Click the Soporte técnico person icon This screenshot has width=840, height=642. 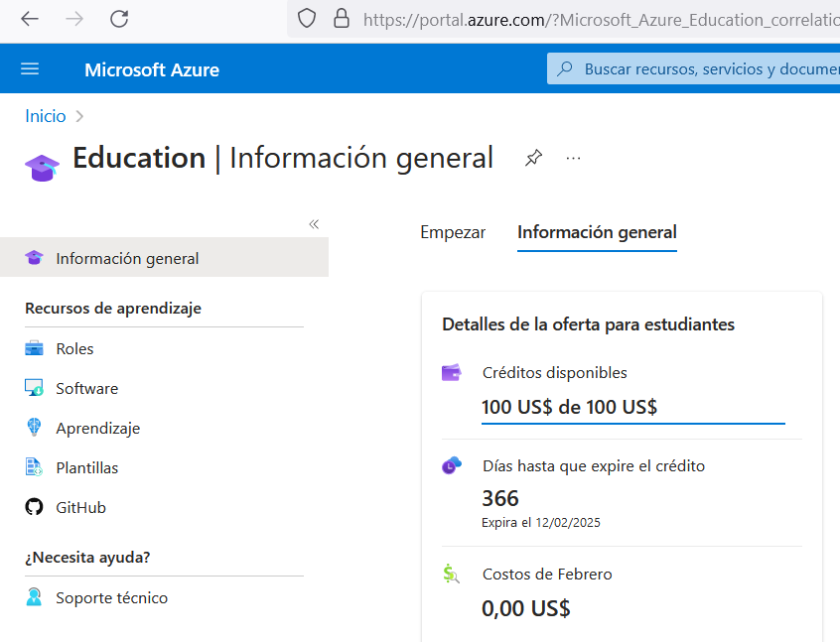point(34,597)
